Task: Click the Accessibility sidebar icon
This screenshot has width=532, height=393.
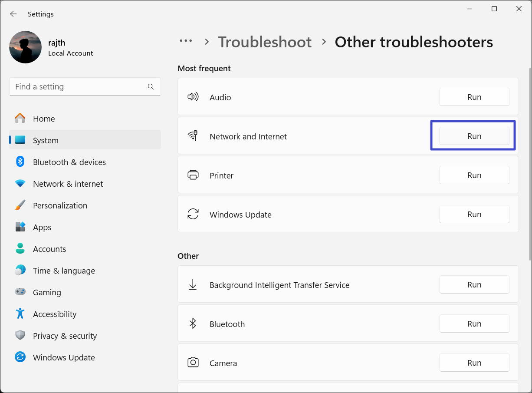Action: pyautogui.click(x=20, y=314)
